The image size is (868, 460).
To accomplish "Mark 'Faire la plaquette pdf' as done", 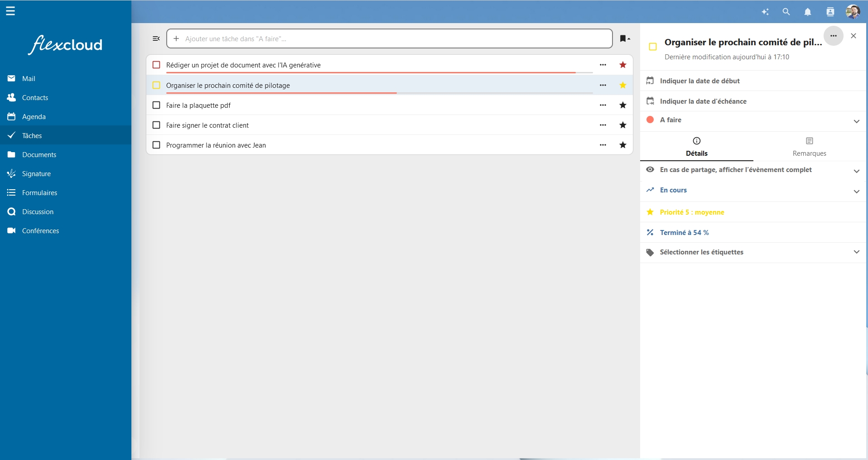I will [x=156, y=105].
